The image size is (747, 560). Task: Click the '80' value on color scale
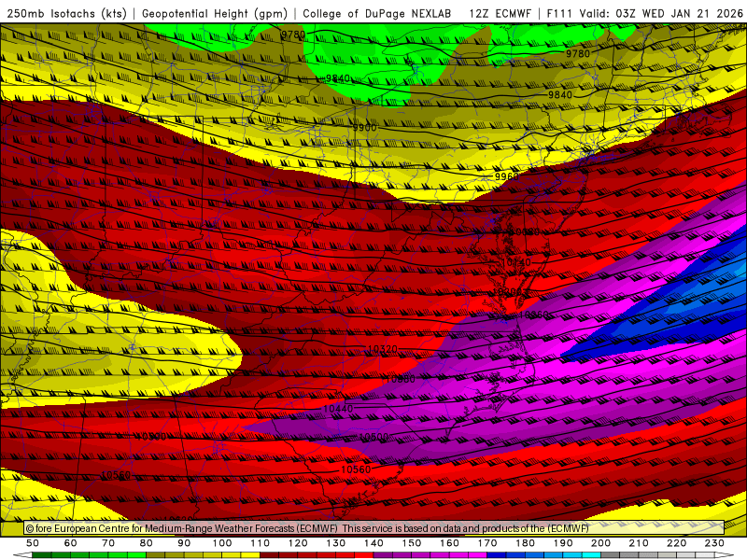[x=147, y=543]
